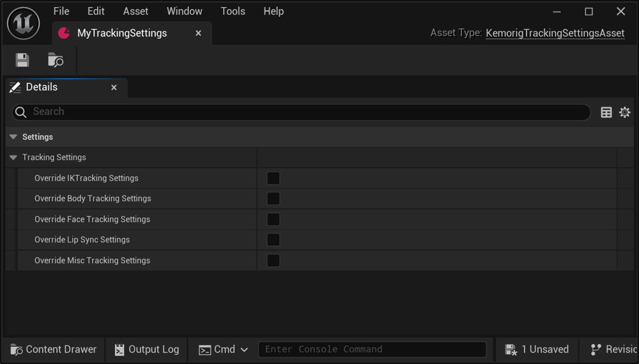Check Override Face Tracking Settings box
The height and width of the screenshot is (364, 639).
273,219
